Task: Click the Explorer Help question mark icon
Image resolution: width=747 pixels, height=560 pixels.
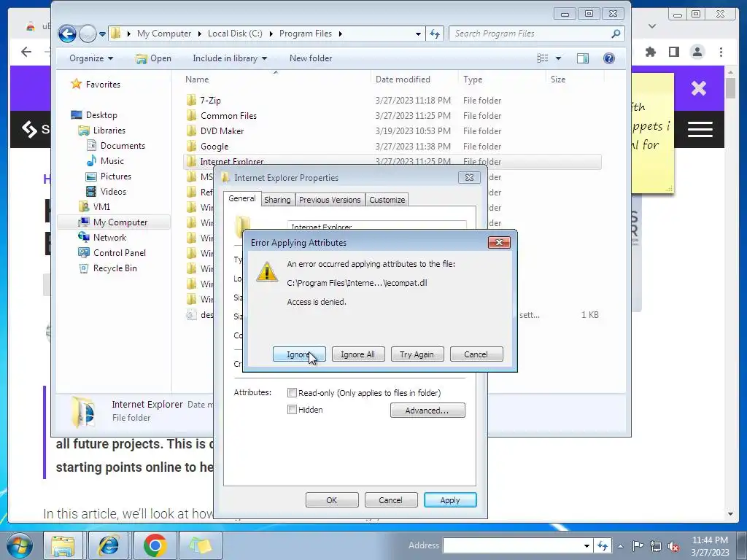Action: click(x=609, y=58)
